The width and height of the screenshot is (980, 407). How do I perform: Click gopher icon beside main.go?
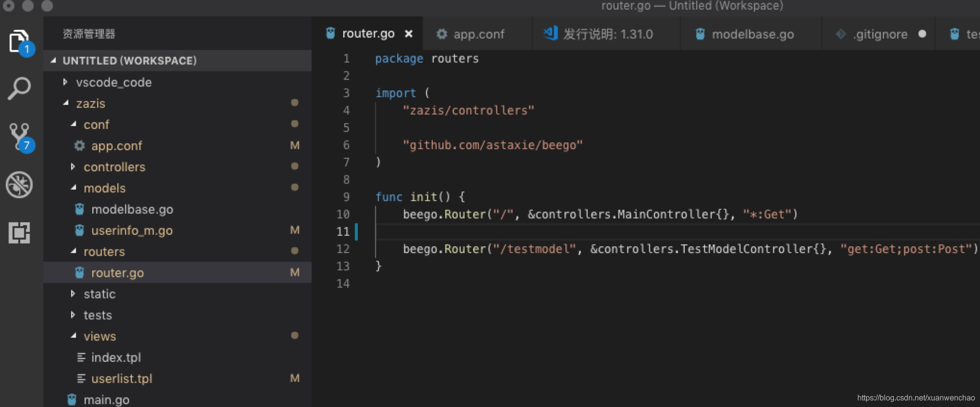point(72,399)
